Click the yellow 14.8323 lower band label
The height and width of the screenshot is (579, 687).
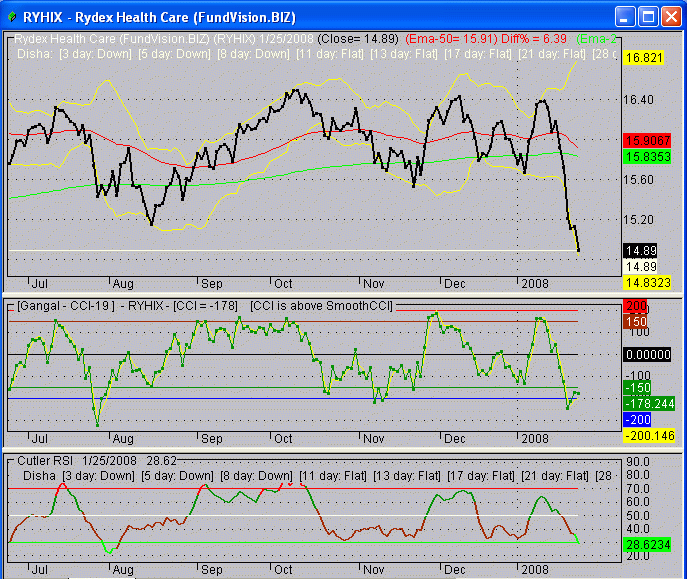pyautogui.click(x=648, y=282)
